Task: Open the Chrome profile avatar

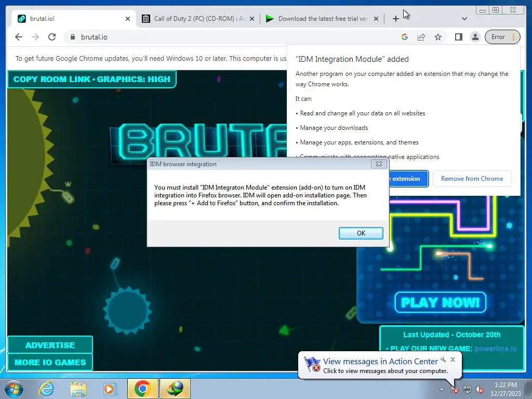Action: [x=475, y=37]
